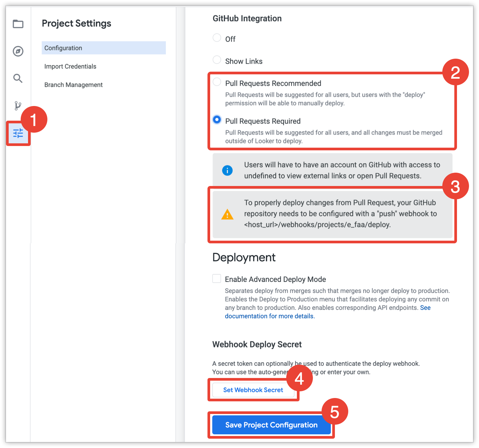Click the orange warning triangle icon
The image size is (479, 448).
click(x=227, y=214)
